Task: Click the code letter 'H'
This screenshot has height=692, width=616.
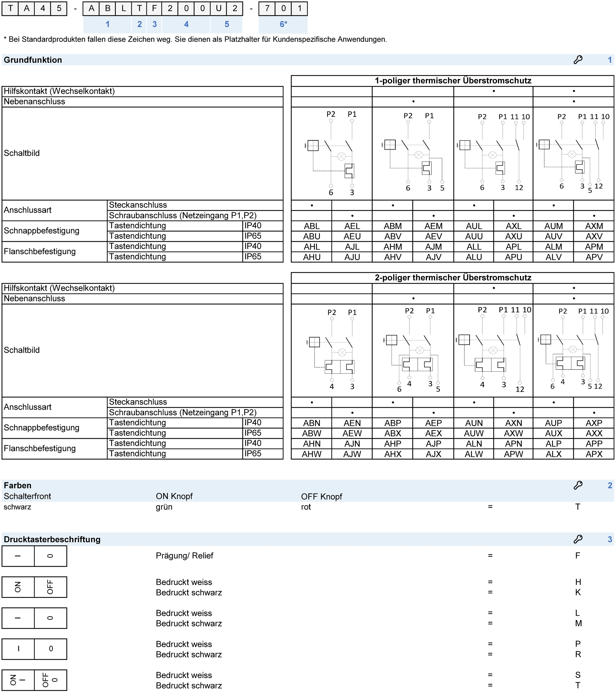Action: click(578, 582)
